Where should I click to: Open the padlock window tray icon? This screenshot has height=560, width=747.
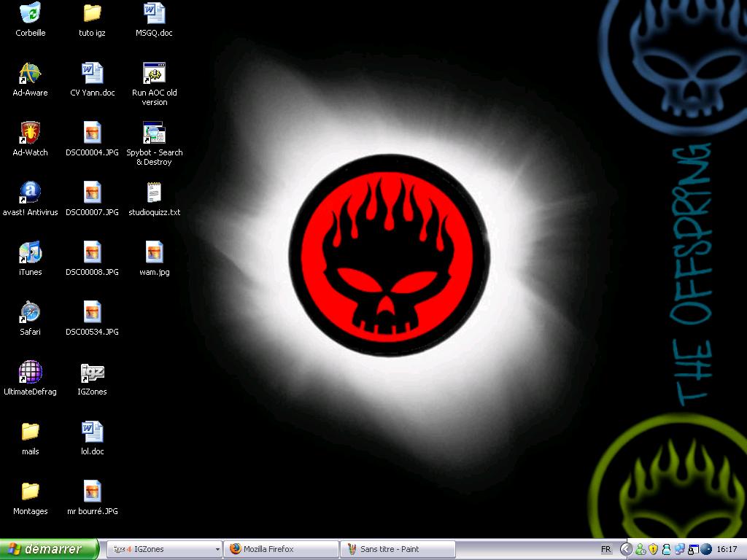coord(693,549)
